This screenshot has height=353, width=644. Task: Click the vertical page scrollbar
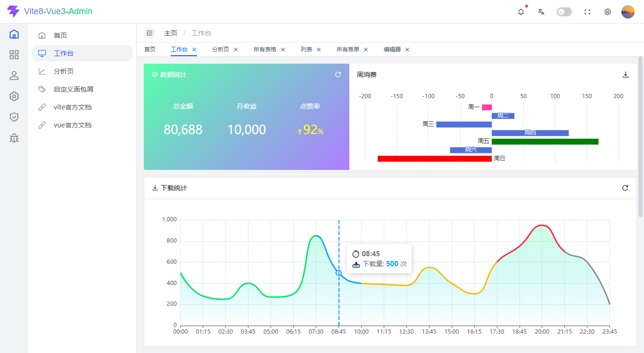(640, 137)
